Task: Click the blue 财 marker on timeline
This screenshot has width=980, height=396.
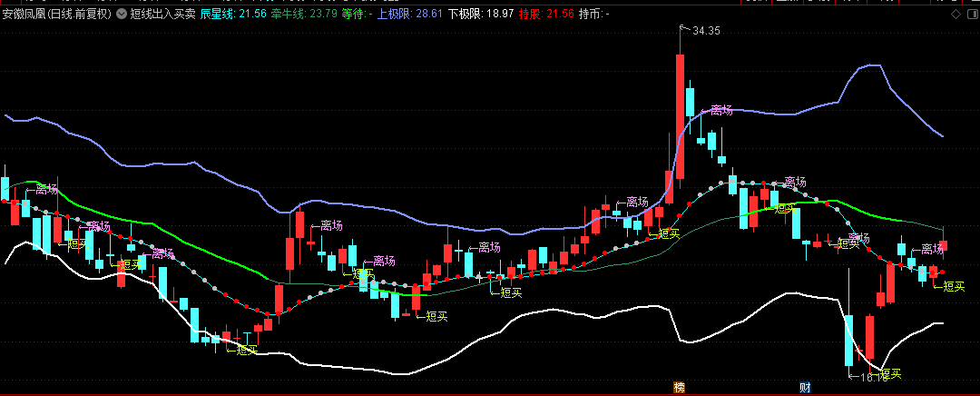Action: coord(805,388)
